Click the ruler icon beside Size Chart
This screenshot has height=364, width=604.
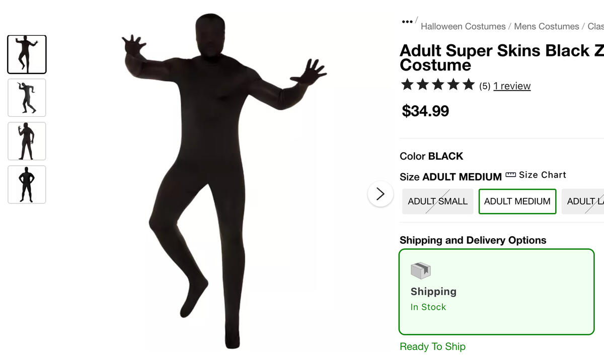click(x=510, y=175)
